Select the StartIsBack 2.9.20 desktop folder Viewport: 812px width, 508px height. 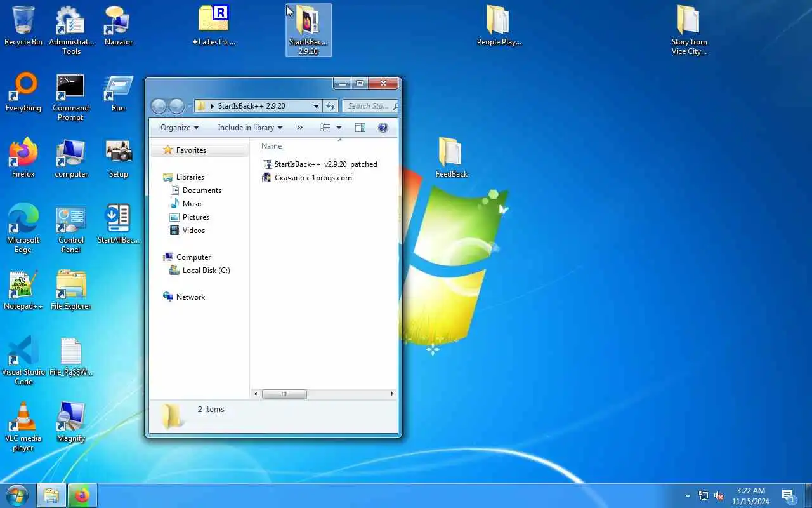308,30
